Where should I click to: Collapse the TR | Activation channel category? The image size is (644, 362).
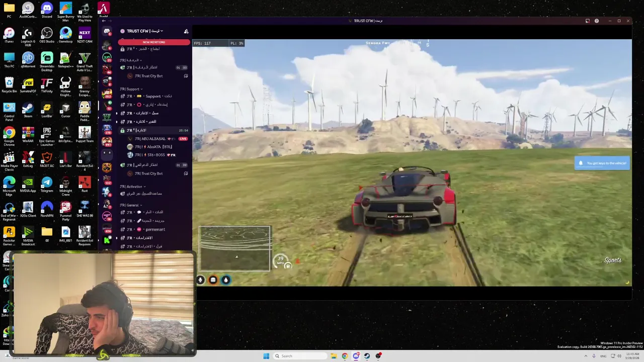[x=133, y=187]
